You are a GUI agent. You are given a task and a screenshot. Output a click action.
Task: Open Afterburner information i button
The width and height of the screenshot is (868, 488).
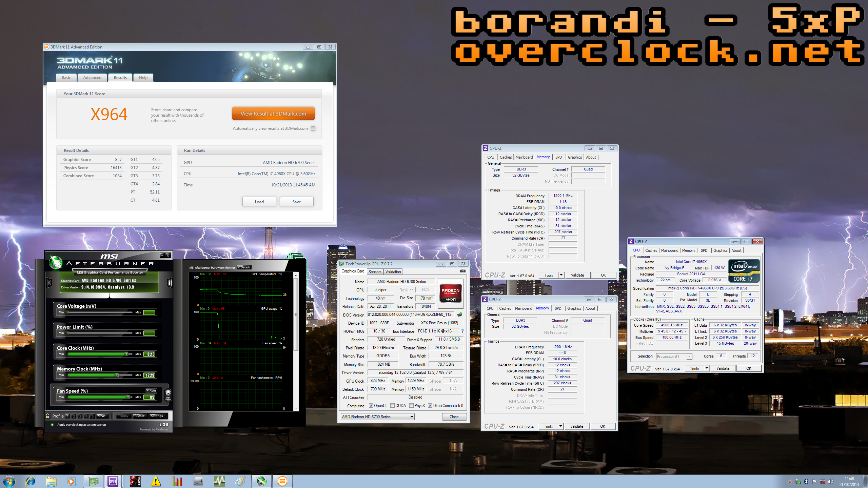[x=170, y=283]
